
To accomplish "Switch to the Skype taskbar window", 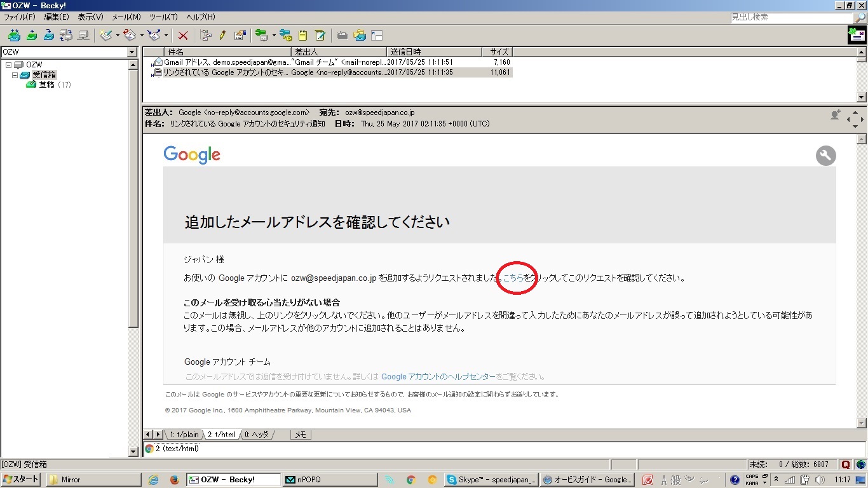I will [491, 480].
